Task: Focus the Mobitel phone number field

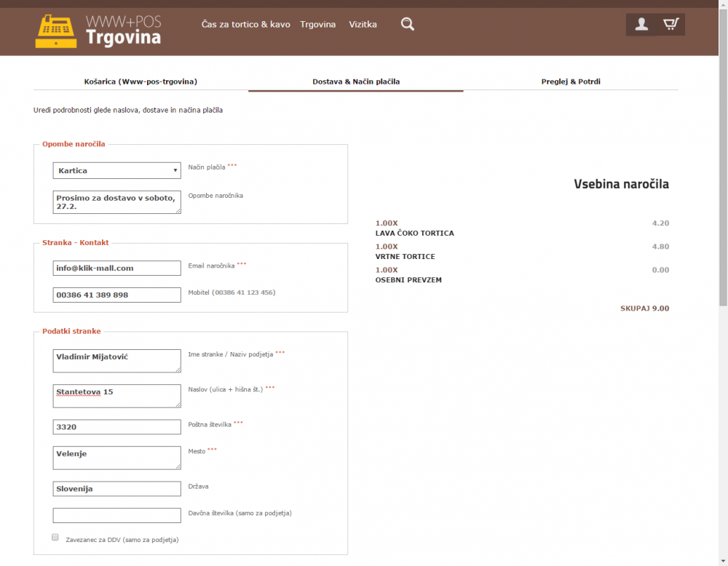Action: point(116,295)
